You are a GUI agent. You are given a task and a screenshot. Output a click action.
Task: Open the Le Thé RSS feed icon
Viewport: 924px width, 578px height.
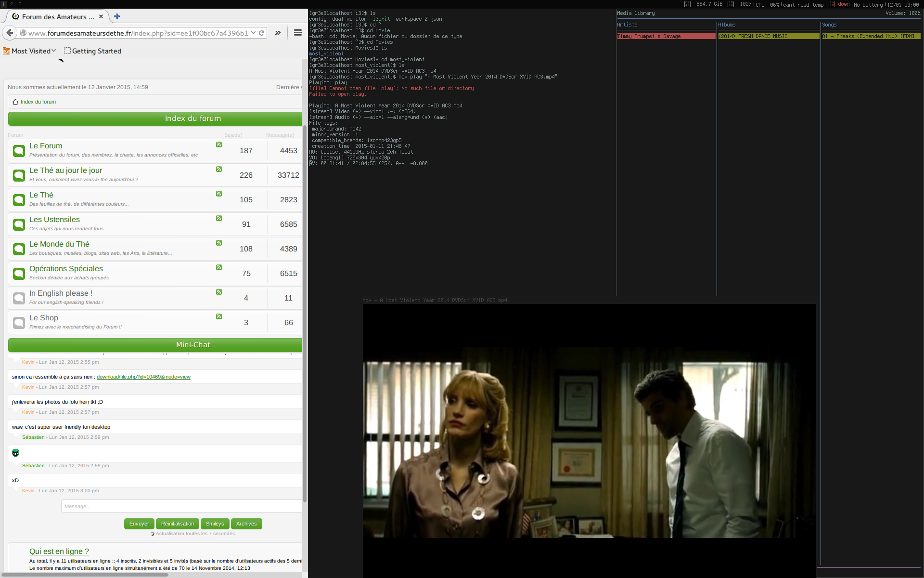point(219,194)
